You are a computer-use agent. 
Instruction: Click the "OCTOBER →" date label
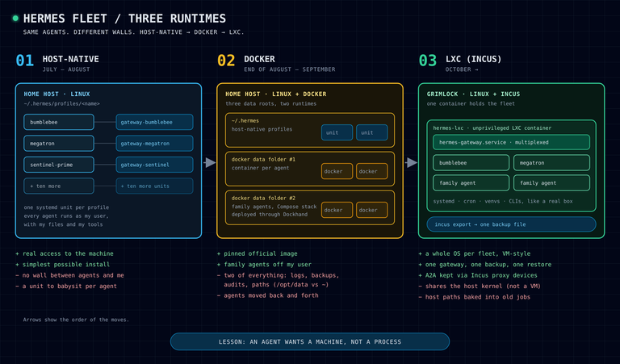click(462, 69)
